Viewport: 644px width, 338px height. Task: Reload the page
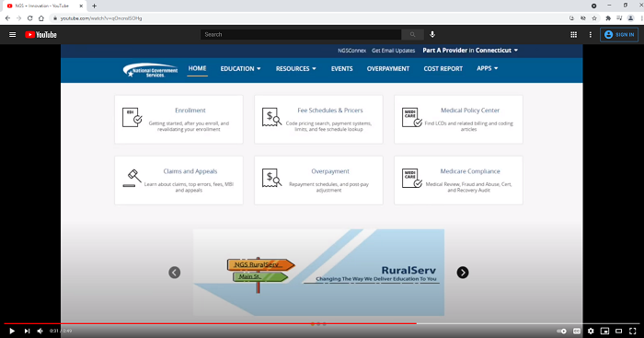pos(30,18)
